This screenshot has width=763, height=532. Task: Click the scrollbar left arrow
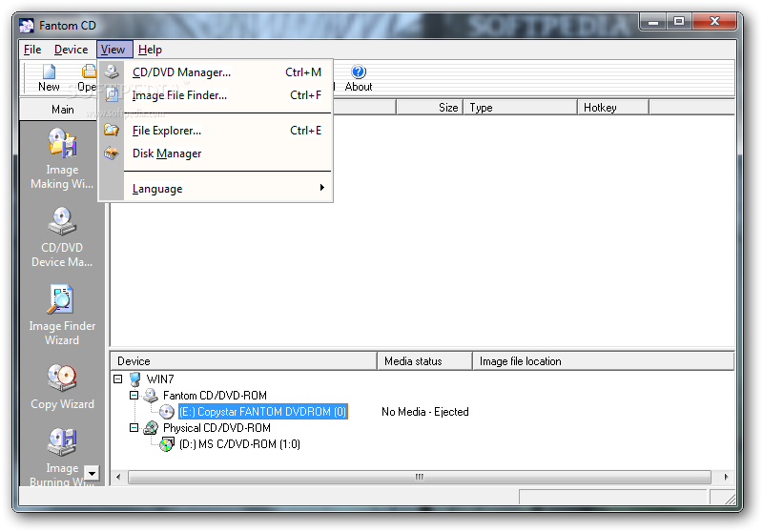118,477
